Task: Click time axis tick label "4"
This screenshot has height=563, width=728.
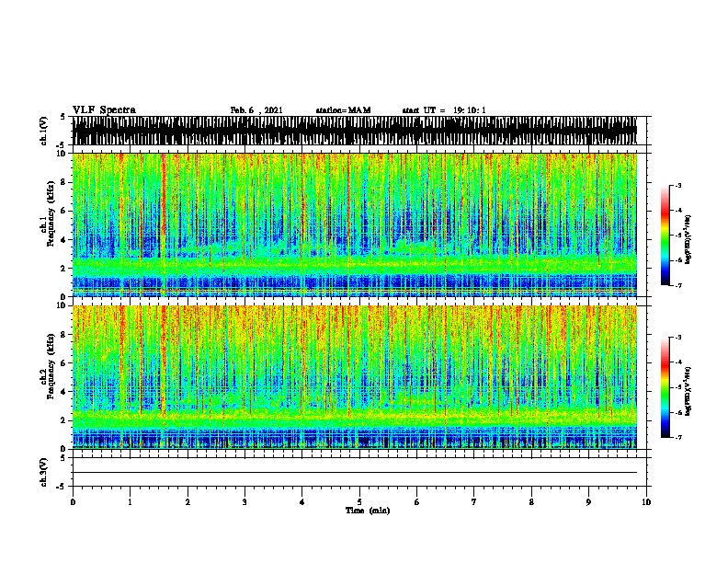Action: [302, 502]
